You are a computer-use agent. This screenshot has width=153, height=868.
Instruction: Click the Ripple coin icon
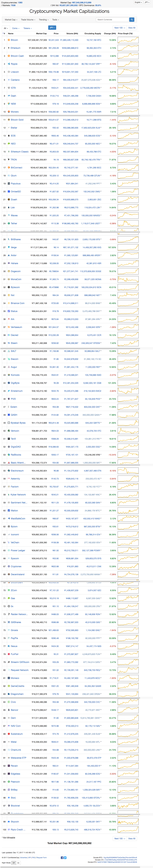pyautogui.click(x=9, y=64)
